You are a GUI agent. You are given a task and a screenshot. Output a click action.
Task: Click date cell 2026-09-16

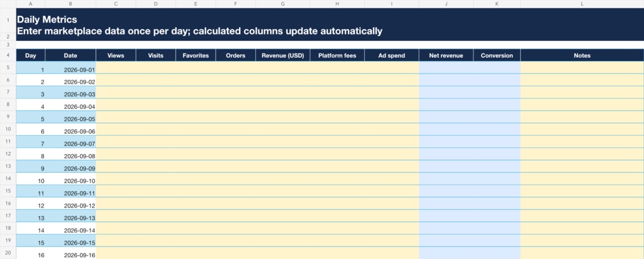click(x=70, y=253)
